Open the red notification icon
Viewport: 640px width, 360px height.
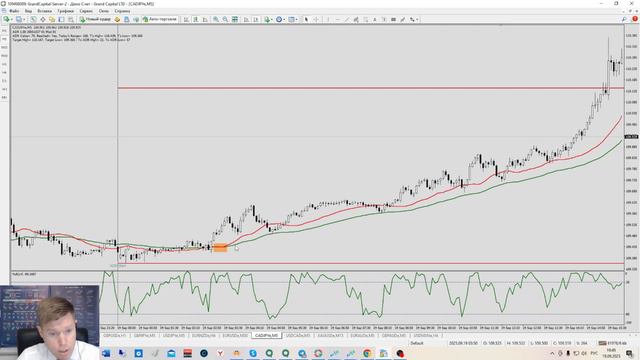[635, 19]
